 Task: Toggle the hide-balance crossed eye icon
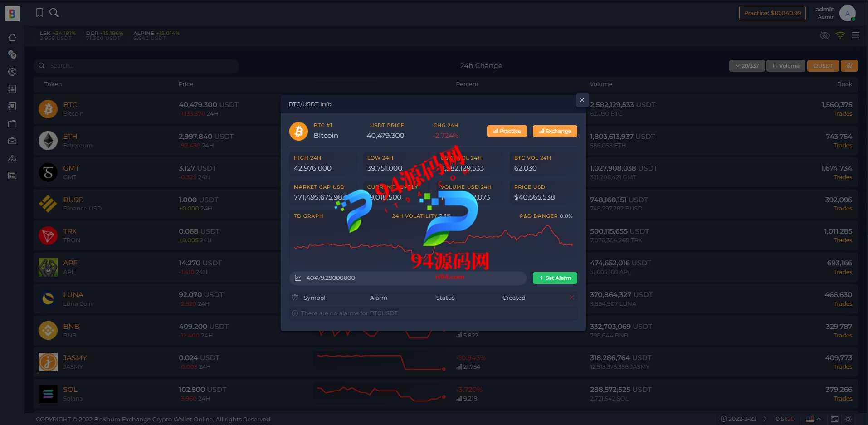pos(825,35)
